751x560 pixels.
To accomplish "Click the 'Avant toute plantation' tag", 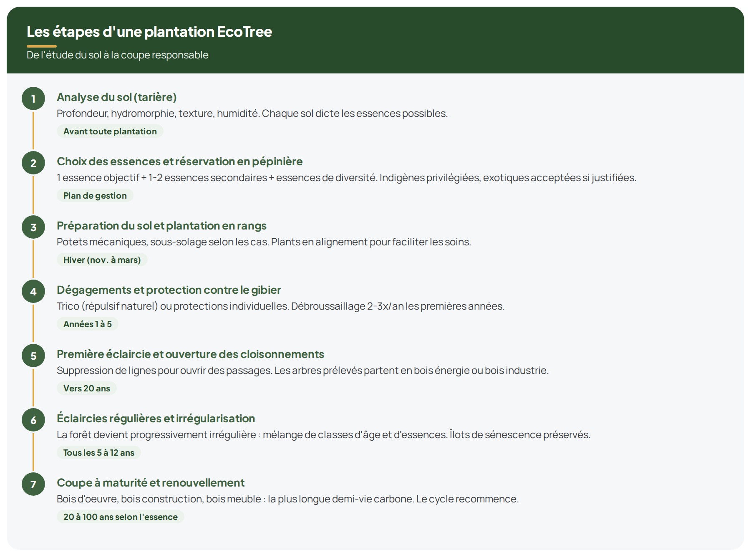I will (110, 131).
